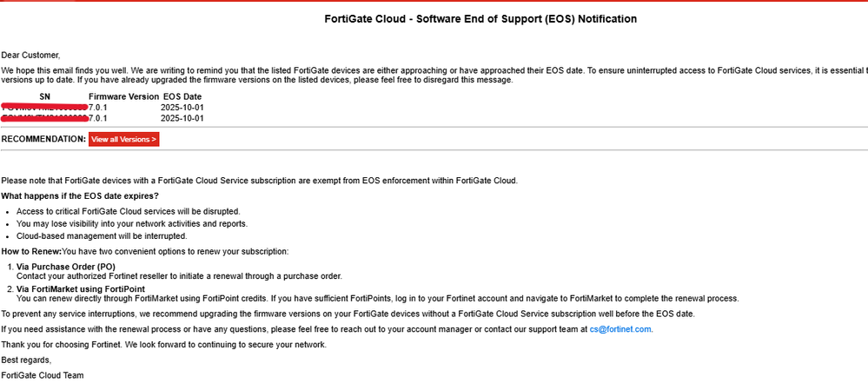Click the second row's 7.0.1 firmware version
868x390 pixels.
[98, 118]
